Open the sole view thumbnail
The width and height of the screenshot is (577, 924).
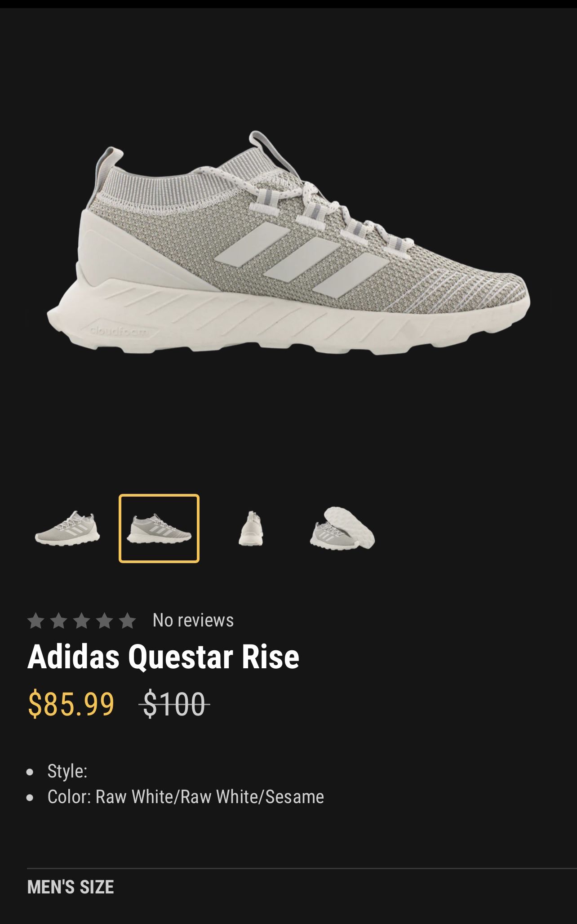click(342, 529)
